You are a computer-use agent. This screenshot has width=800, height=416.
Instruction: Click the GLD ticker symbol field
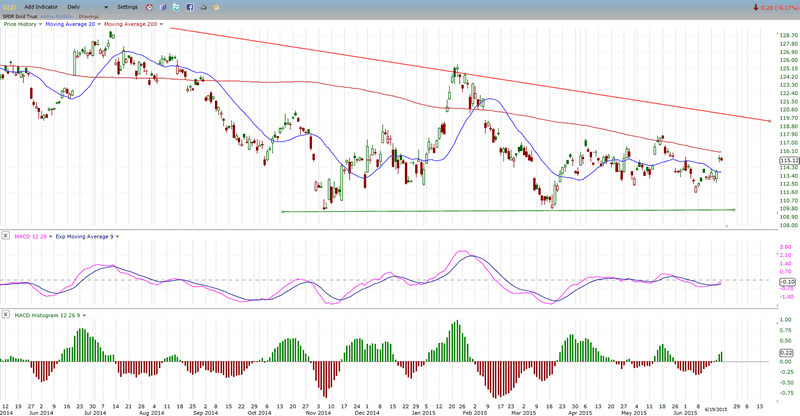click(9, 6)
